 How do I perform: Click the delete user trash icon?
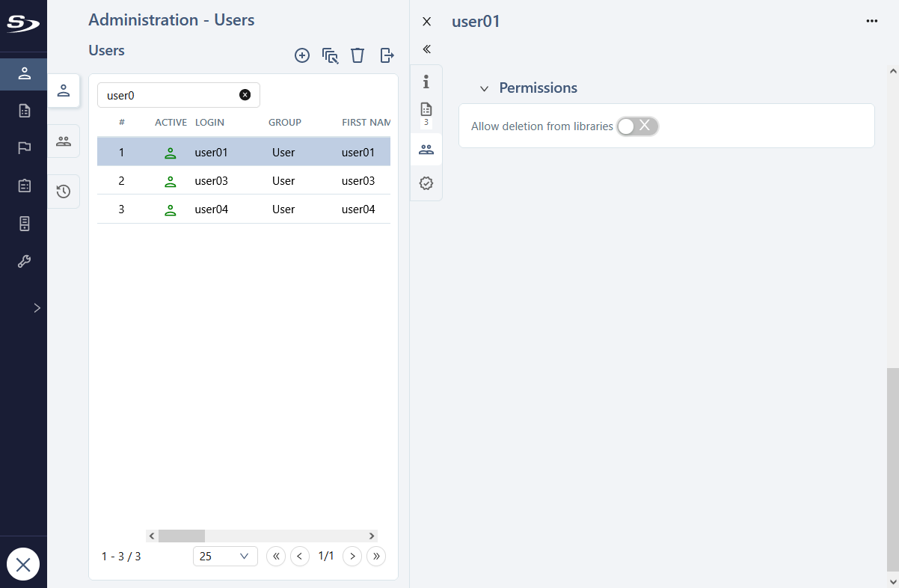pos(358,55)
